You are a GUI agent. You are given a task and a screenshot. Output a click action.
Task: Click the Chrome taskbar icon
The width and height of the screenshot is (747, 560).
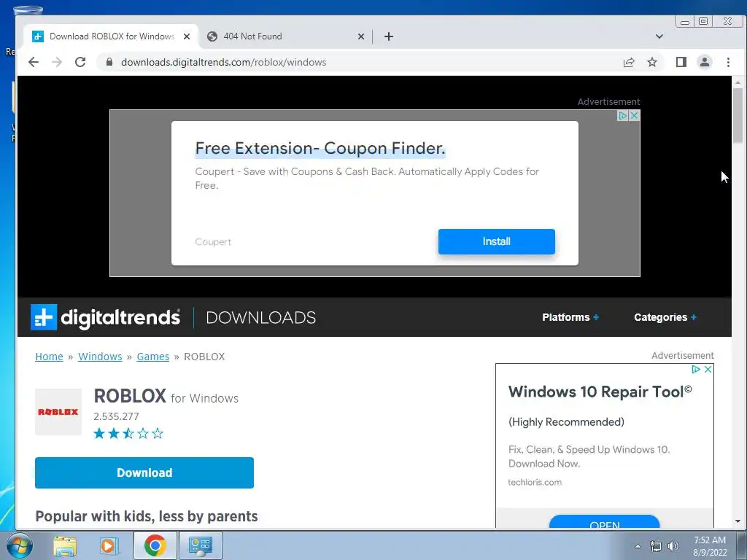[155, 545]
